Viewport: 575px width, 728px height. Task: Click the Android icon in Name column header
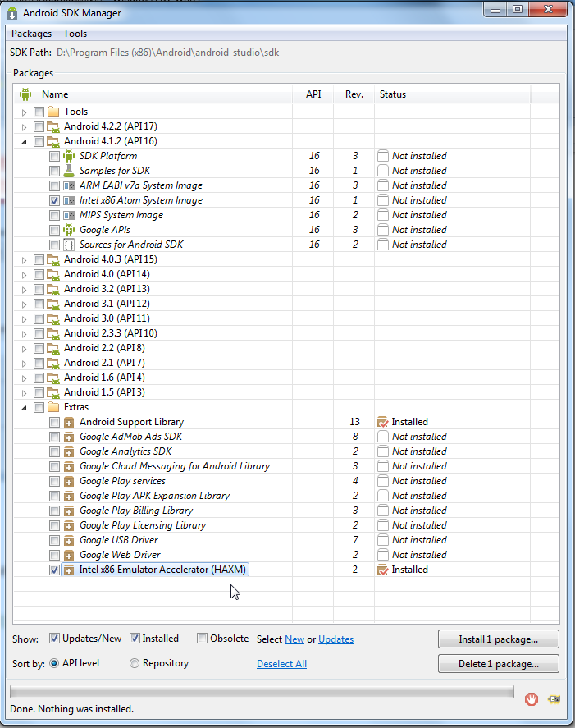tap(25, 94)
